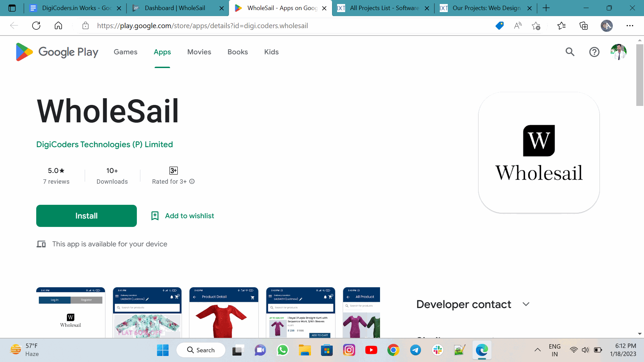Click the WholeSail app icon image
This screenshot has height=362, width=644.
click(539, 153)
